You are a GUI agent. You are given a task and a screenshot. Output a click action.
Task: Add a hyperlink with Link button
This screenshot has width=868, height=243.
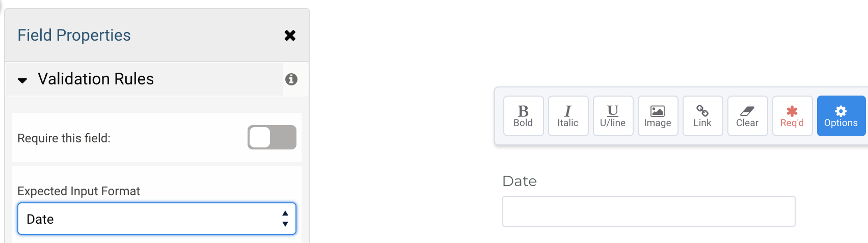tap(702, 116)
